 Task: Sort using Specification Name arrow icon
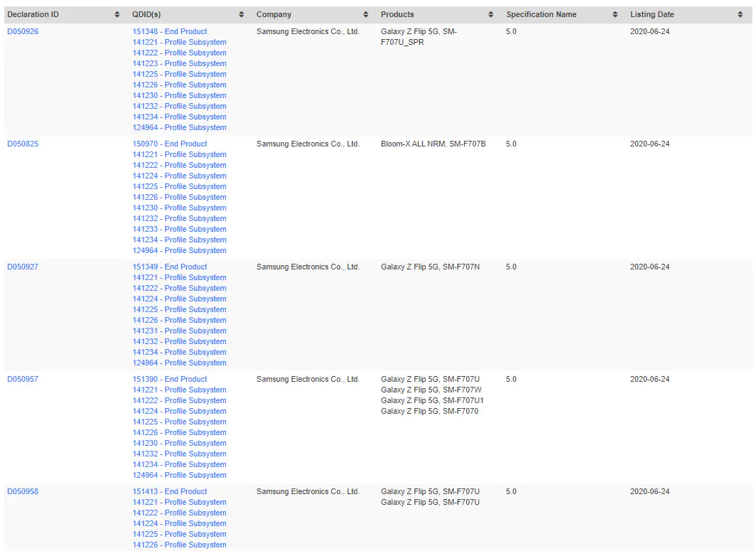coord(615,14)
